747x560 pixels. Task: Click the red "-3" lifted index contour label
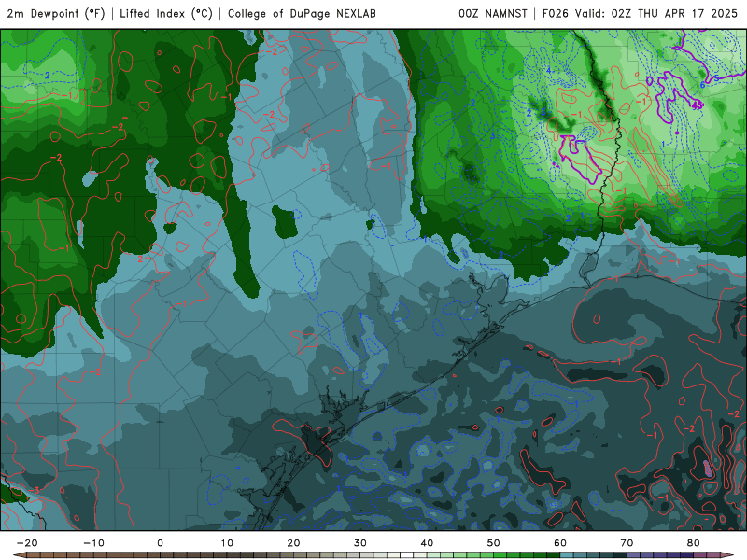click(34, 491)
